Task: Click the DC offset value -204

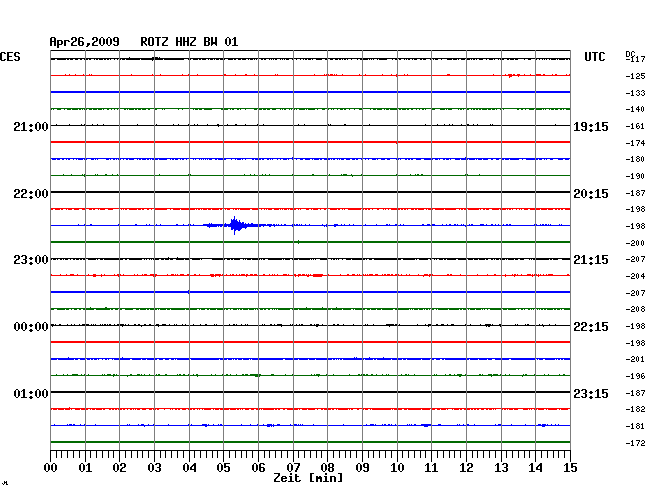Action: click(635, 276)
